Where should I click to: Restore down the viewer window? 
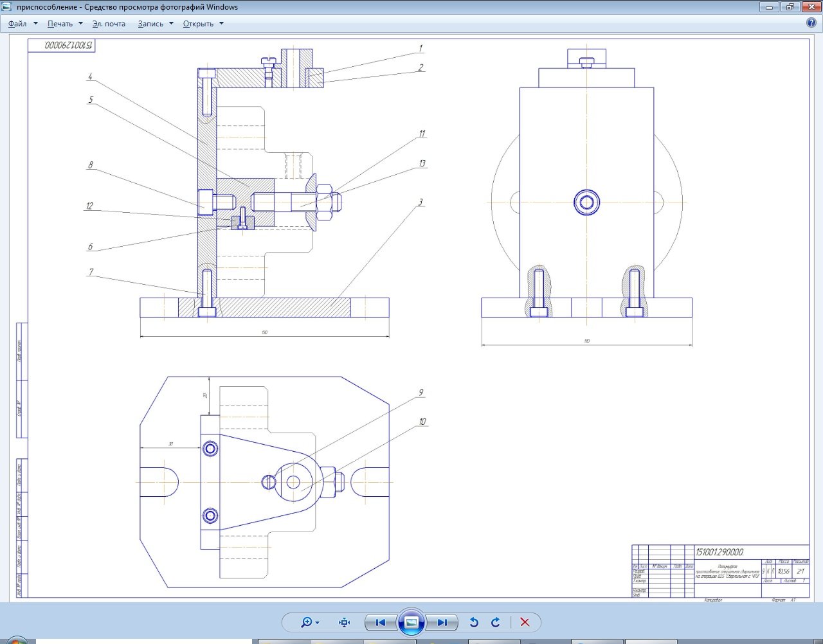(x=790, y=7)
